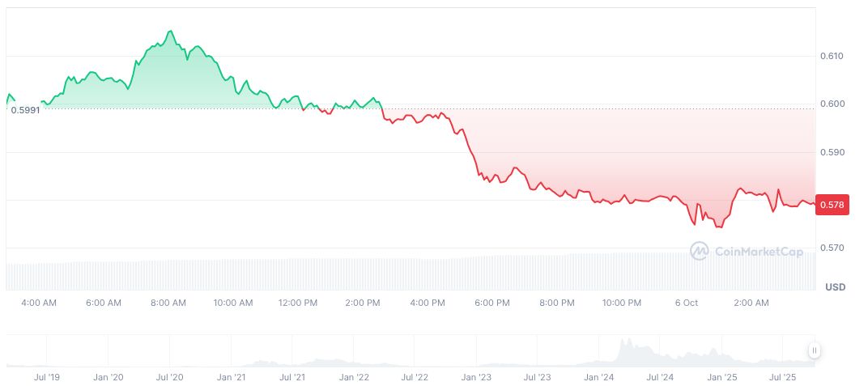Select the 12:00 PM time axis label

pos(297,303)
